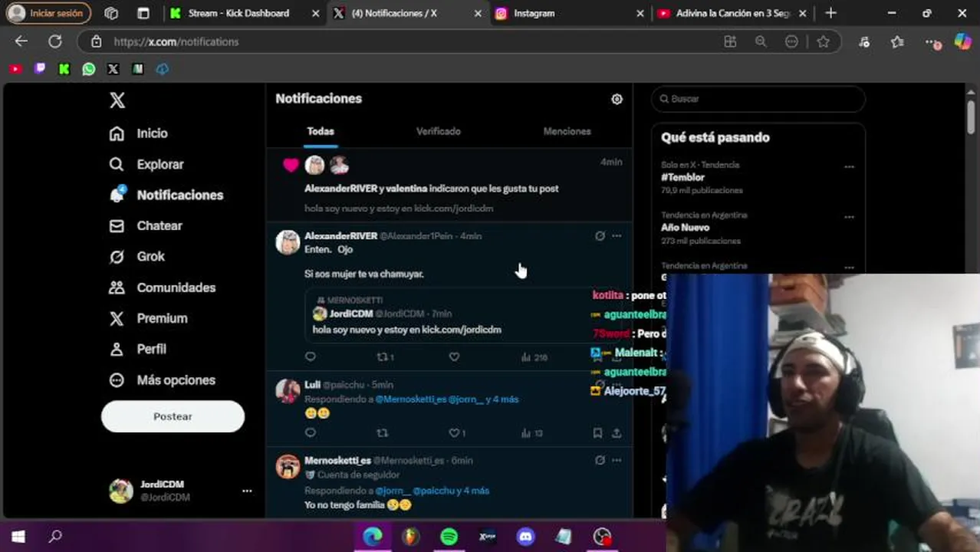
Task: Reply to AlexanderRIVER's post
Action: click(x=311, y=356)
